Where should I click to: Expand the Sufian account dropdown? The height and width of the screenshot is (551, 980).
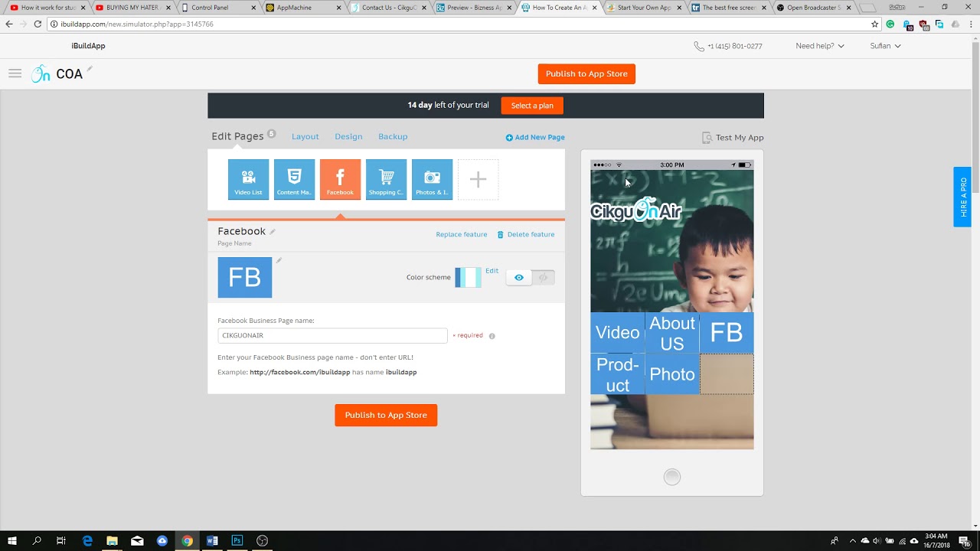885,46
